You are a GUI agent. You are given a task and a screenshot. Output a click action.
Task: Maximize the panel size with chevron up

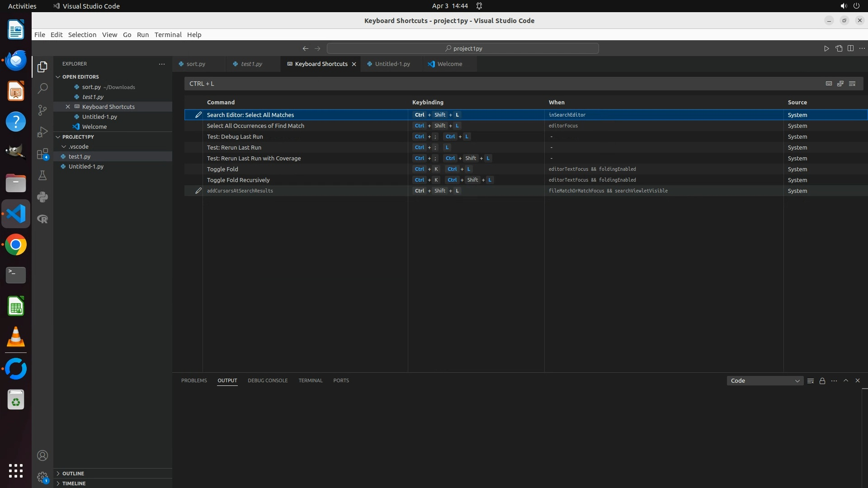click(x=846, y=380)
